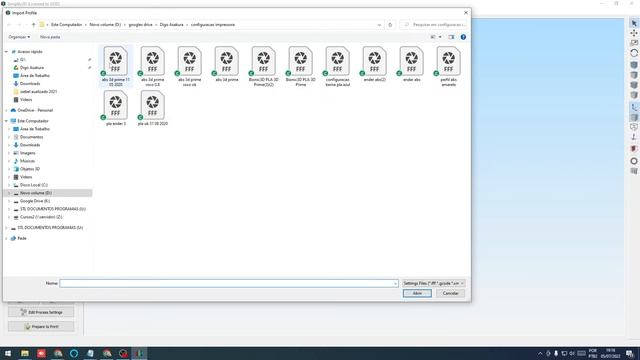Select Disco Local (C:) in tree

pyautogui.click(x=33, y=185)
